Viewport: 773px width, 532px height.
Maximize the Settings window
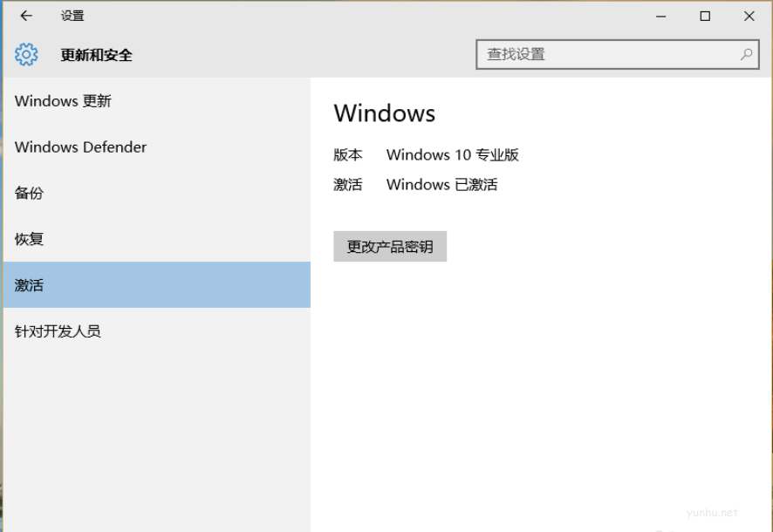click(704, 16)
